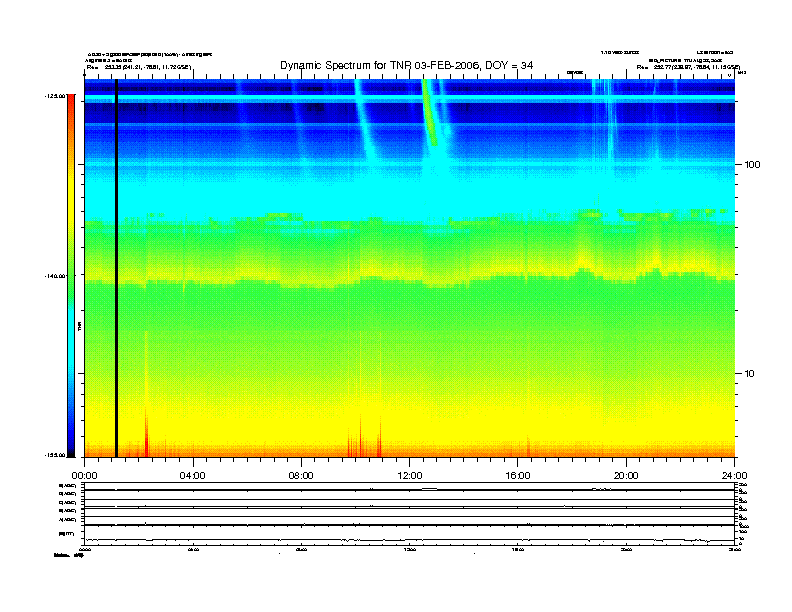Click the 24:00 time axis label
This screenshot has height=612, width=792.
734,476
